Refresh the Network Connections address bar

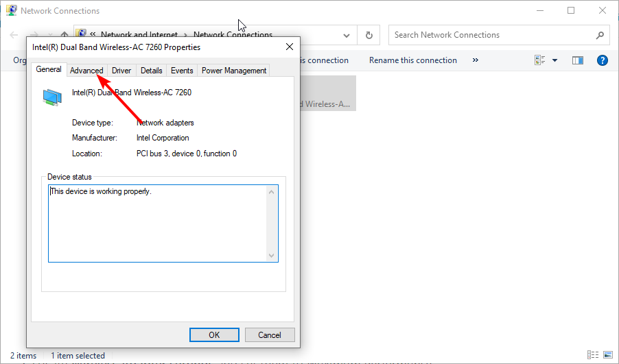[x=369, y=35]
